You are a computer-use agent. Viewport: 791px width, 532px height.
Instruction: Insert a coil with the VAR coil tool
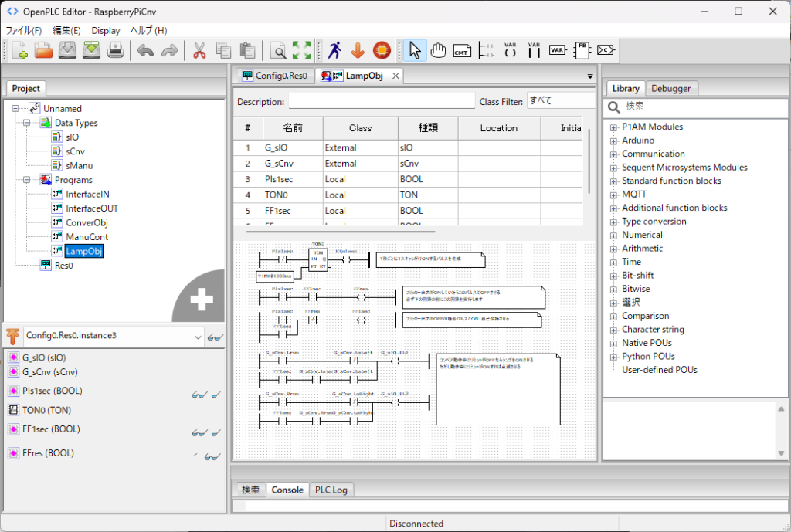(x=510, y=50)
